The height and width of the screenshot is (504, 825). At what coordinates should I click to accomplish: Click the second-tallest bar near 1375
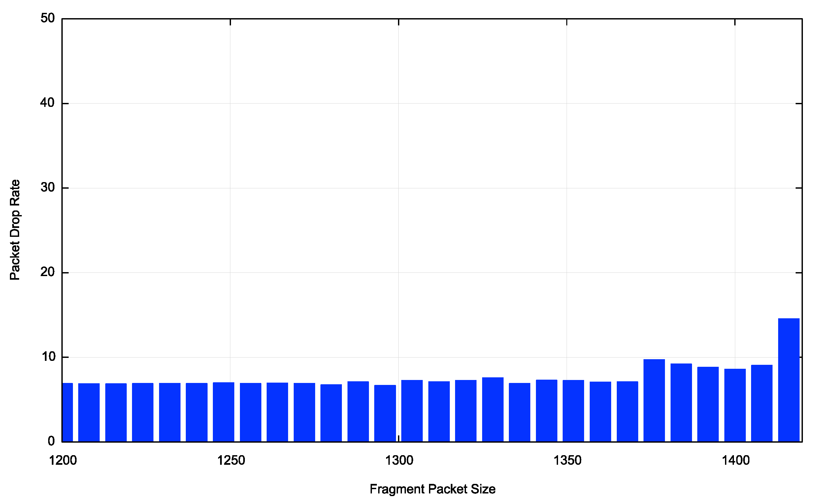[x=654, y=400]
